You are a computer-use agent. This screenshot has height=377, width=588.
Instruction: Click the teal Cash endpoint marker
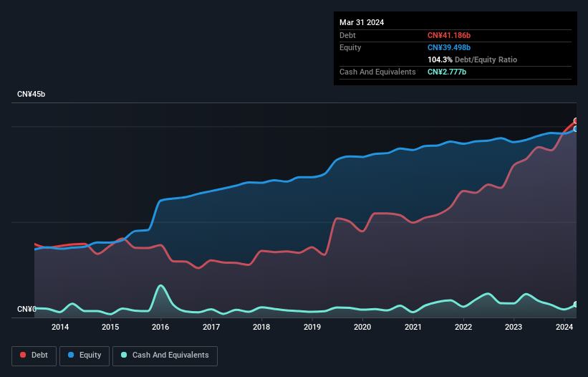576,304
